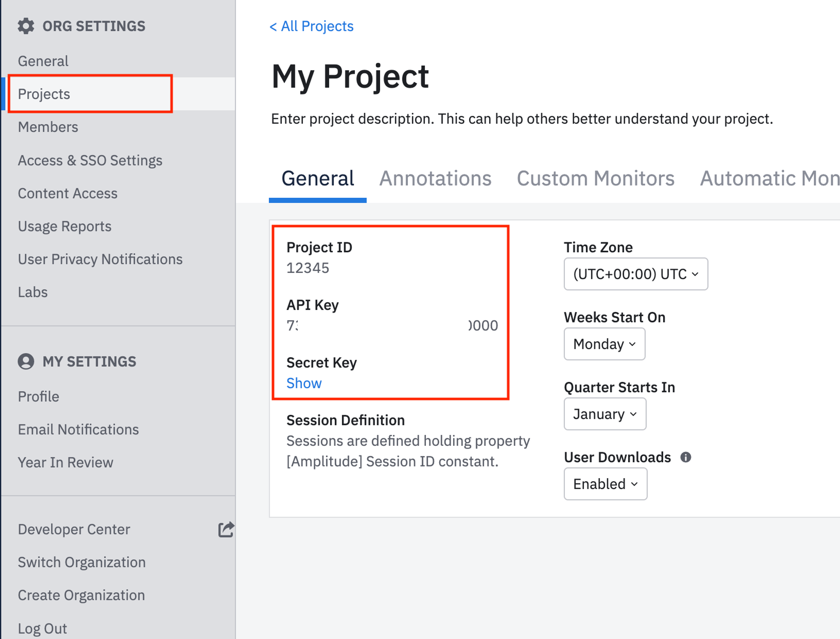This screenshot has height=639, width=840.
Task: Switch to the Custom Monitors tab
Action: click(x=595, y=179)
